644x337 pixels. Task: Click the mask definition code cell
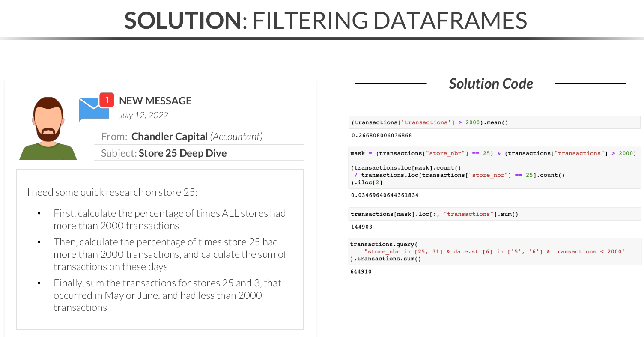(x=495, y=167)
